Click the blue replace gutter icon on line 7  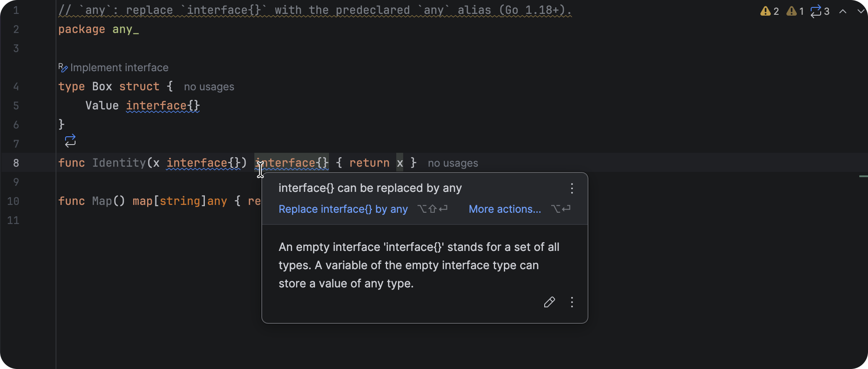70,141
